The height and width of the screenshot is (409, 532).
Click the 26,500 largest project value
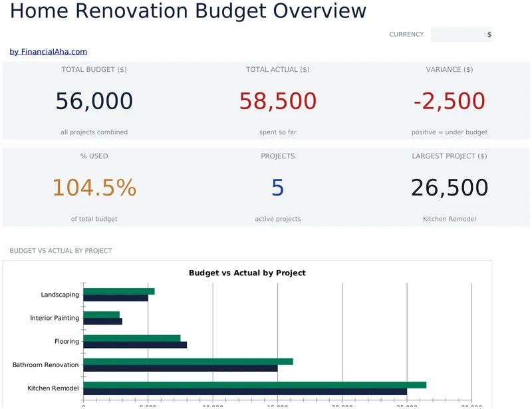pos(450,188)
